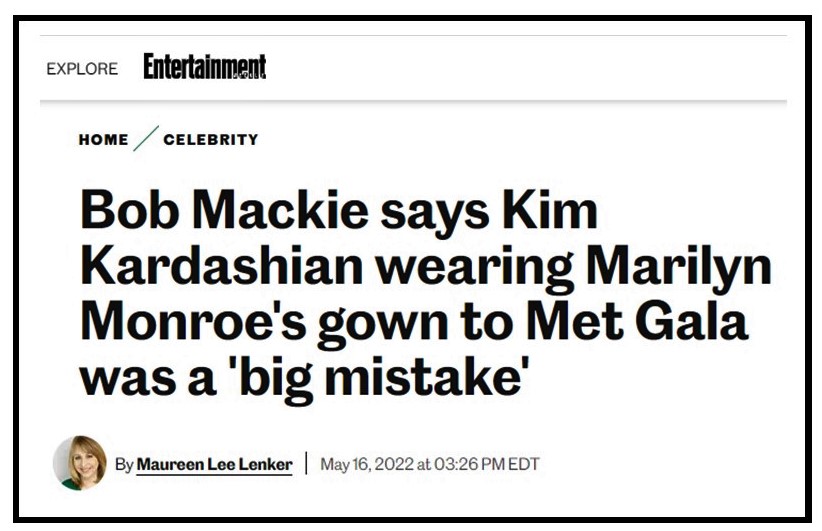Open the EXPLORE menu
Screen dimensions: 822x531
82,69
